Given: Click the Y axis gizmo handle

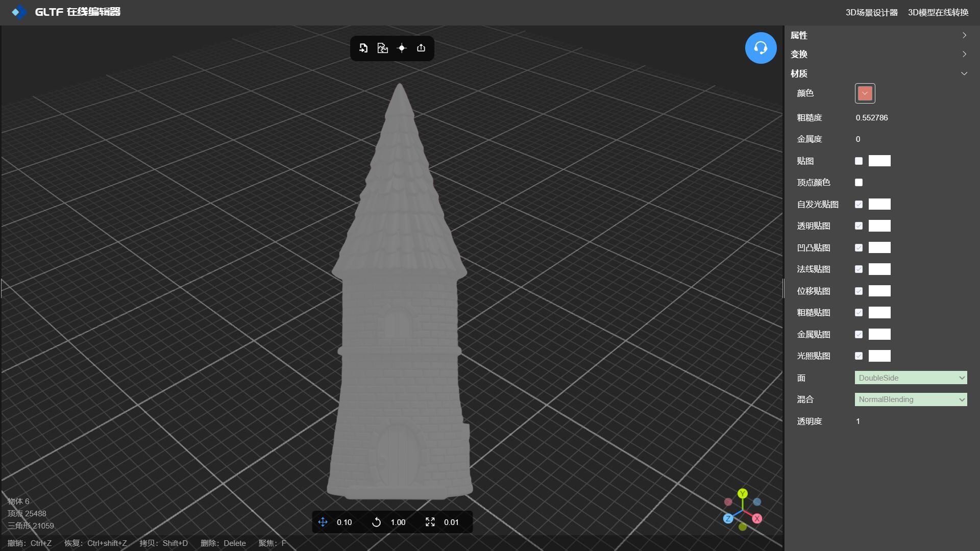Looking at the screenshot, I should coord(743,493).
